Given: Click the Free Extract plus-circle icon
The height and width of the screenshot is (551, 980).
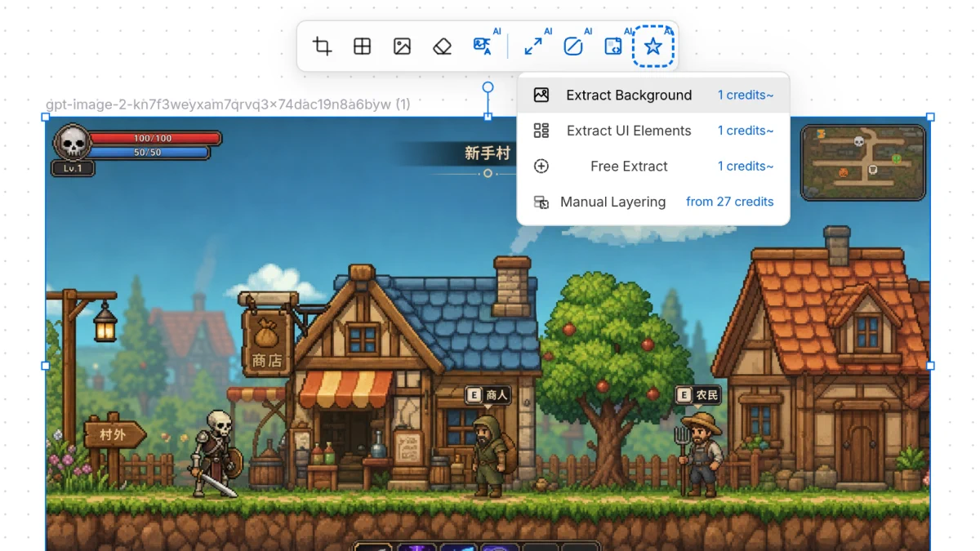Looking at the screenshot, I should pos(541,167).
